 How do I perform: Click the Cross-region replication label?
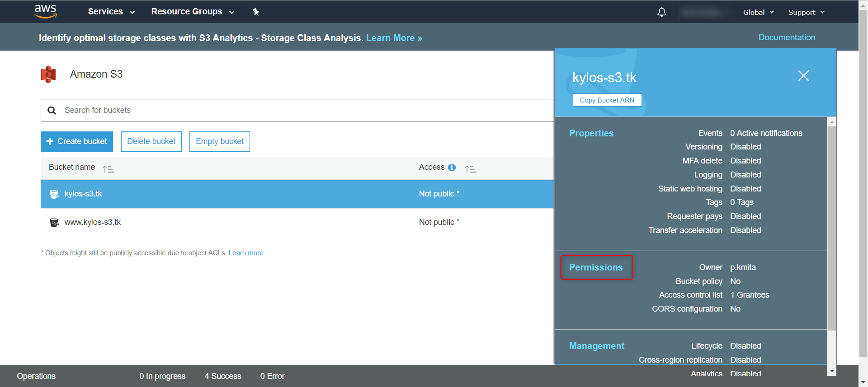[680, 360]
